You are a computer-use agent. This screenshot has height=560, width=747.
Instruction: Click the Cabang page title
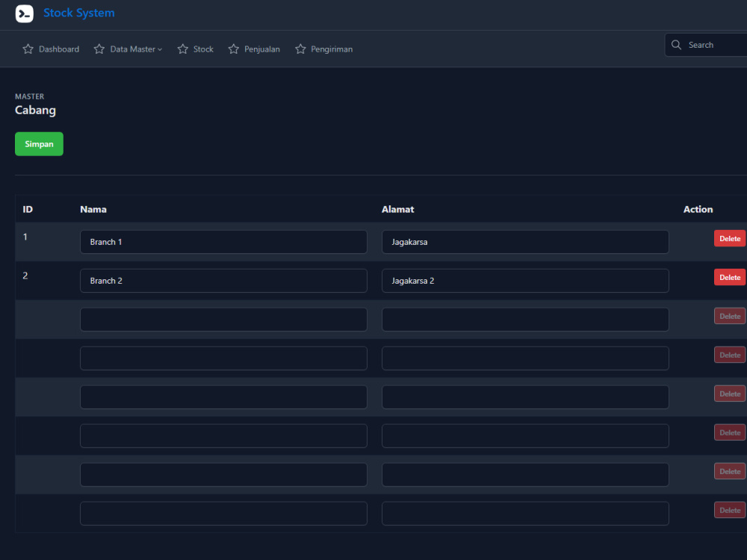(35, 110)
